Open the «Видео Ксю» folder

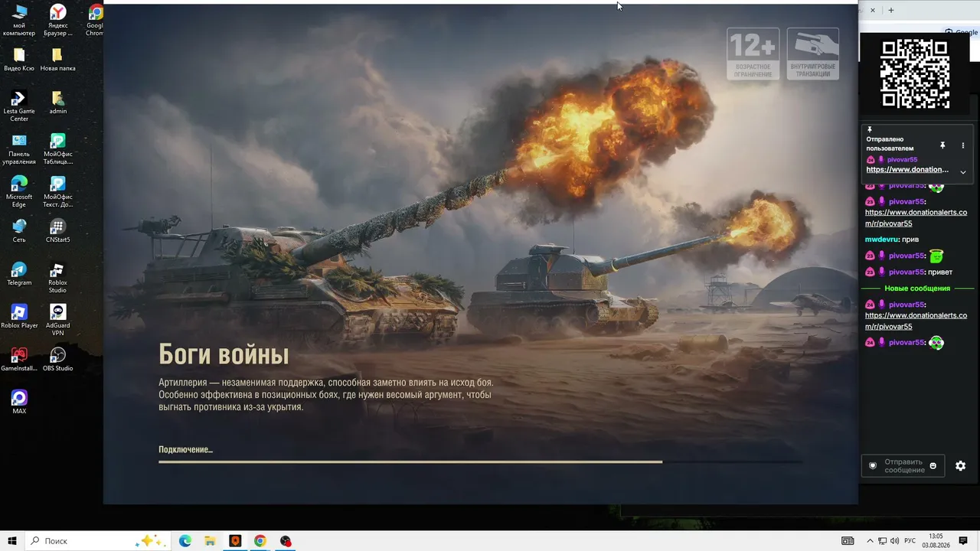(19, 60)
